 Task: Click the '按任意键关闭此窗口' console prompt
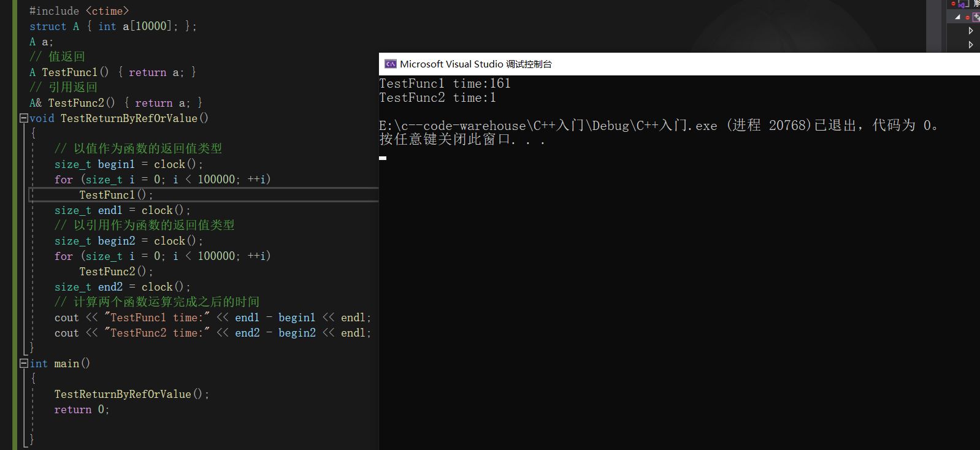click(462, 140)
